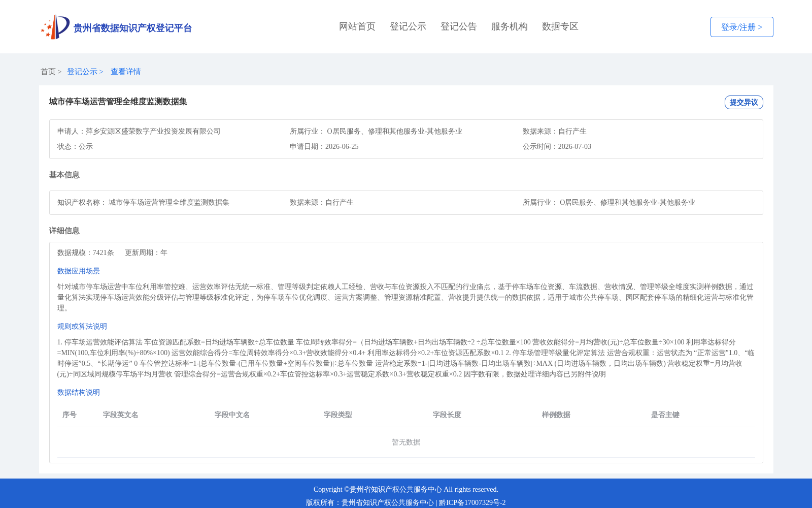Viewport: 812px width, 508px height.
Task: Select the page title 城市停车场运营管理全维度监测数据集
Action: [118, 102]
